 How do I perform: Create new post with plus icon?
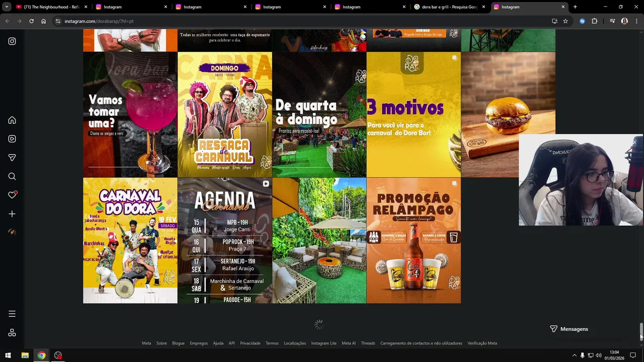12,214
